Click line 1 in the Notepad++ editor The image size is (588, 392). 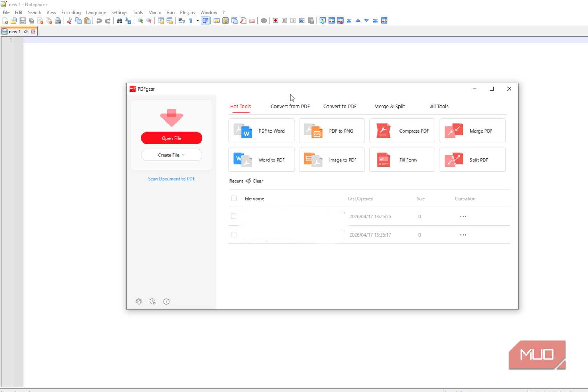[305, 40]
